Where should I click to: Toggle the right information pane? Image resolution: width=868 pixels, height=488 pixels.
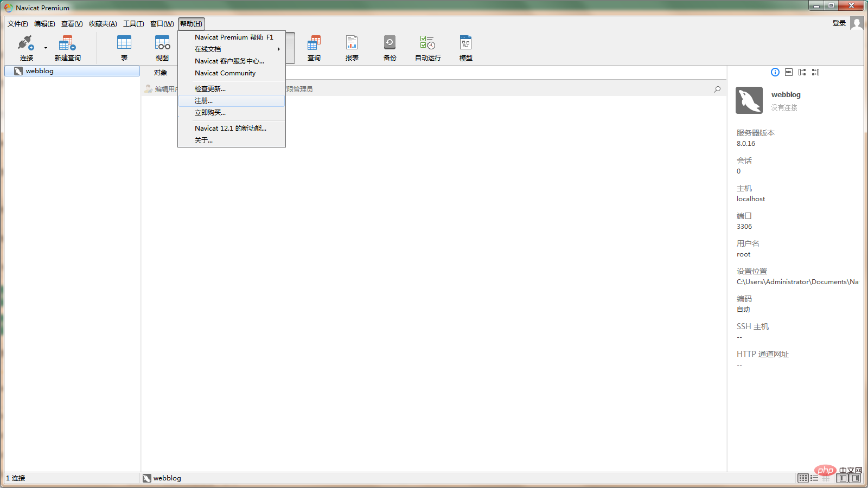tap(855, 478)
